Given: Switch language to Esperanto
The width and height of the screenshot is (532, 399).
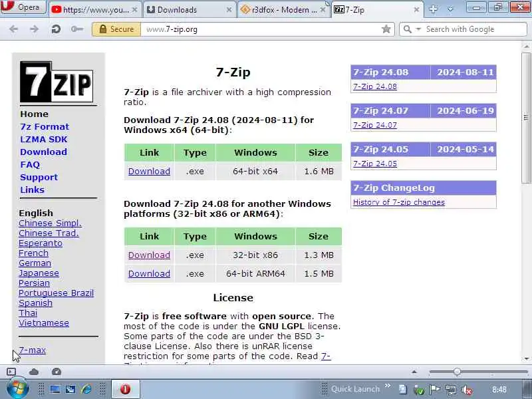Looking at the screenshot, I should (41, 243).
